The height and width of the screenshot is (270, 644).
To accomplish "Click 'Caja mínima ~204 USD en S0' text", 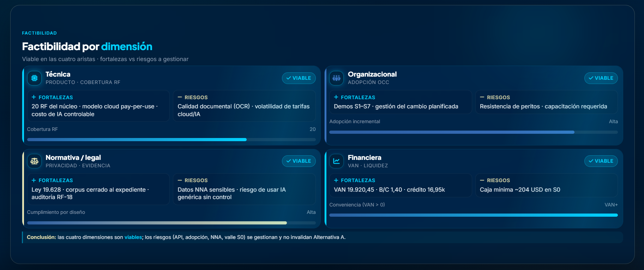I will 520,190.
